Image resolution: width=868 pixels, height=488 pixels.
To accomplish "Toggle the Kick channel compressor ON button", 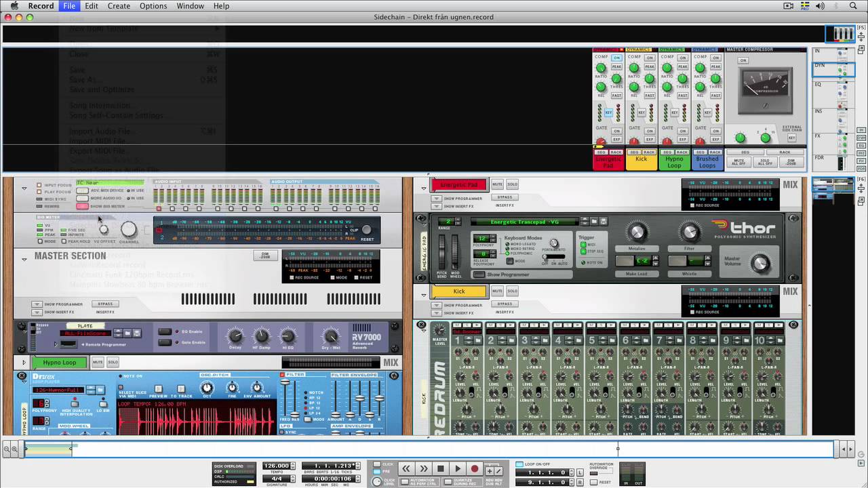I will coord(650,58).
